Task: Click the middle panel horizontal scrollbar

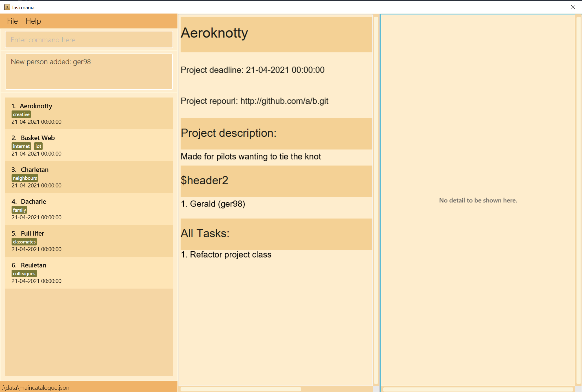Action: (x=241, y=389)
